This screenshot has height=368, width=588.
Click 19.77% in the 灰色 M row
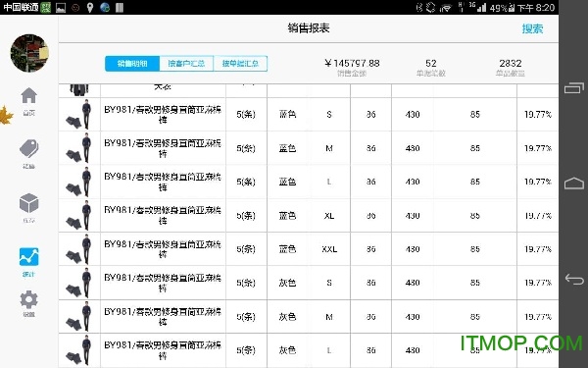pyautogui.click(x=538, y=317)
